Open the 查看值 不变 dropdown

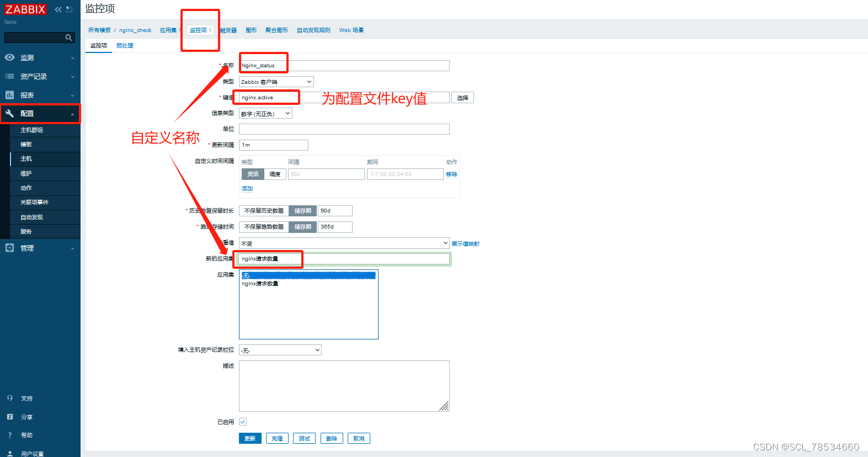point(344,243)
